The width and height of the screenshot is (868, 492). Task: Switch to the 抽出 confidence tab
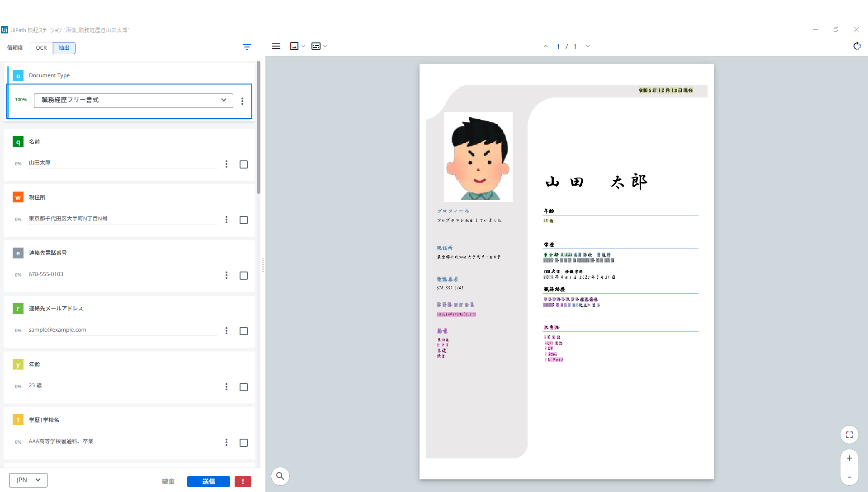(x=64, y=48)
